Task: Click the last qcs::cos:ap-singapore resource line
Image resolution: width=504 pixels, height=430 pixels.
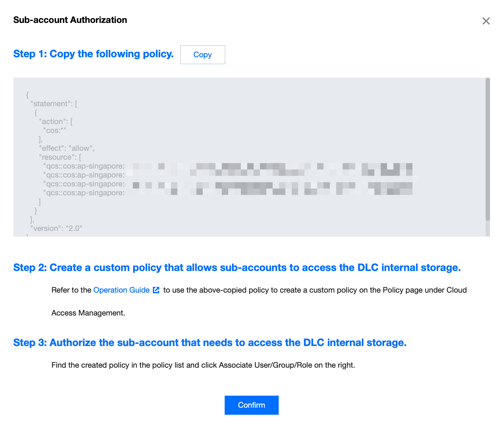Action: click(x=84, y=193)
